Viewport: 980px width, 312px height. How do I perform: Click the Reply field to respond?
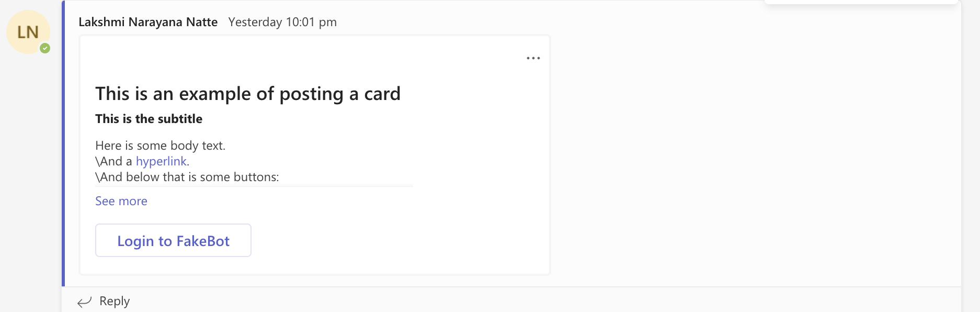pos(114,301)
